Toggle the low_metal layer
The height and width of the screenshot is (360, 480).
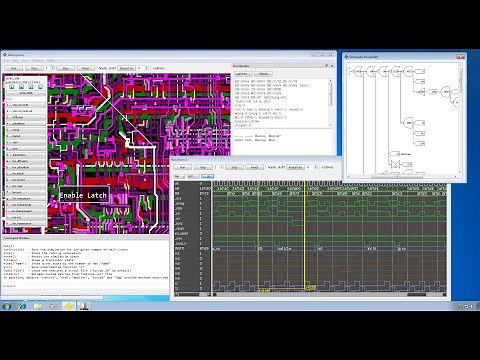(26, 174)
